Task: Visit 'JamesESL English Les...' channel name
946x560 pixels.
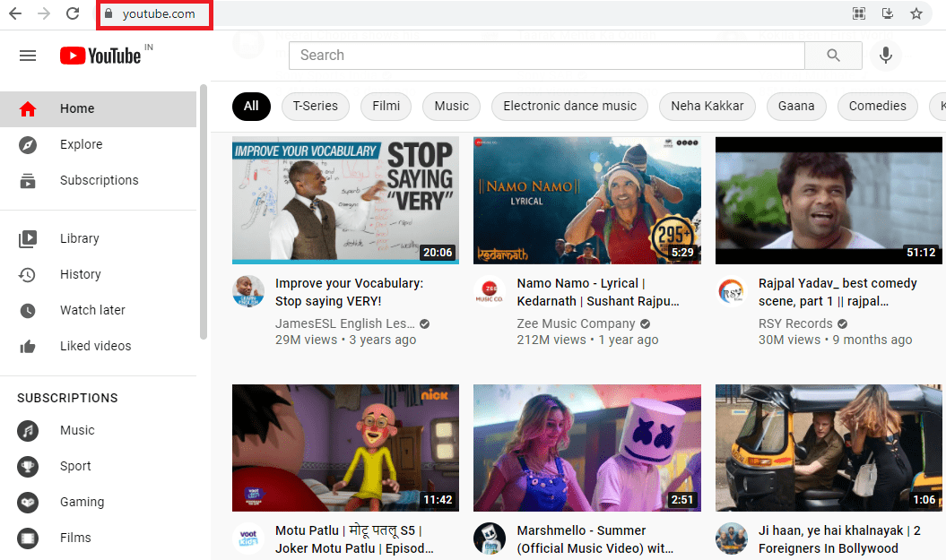Action: pos(345,323)
